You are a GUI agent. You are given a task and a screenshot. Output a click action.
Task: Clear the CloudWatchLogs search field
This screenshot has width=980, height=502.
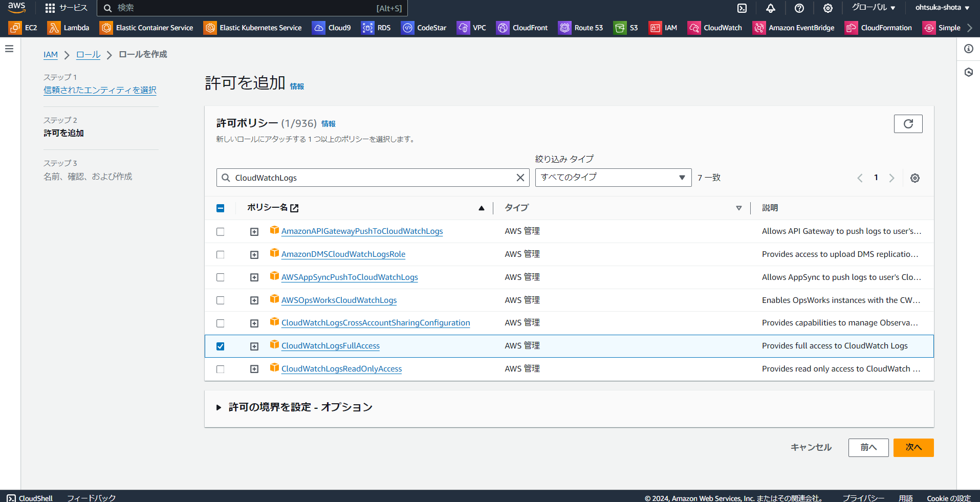(520, 178)
